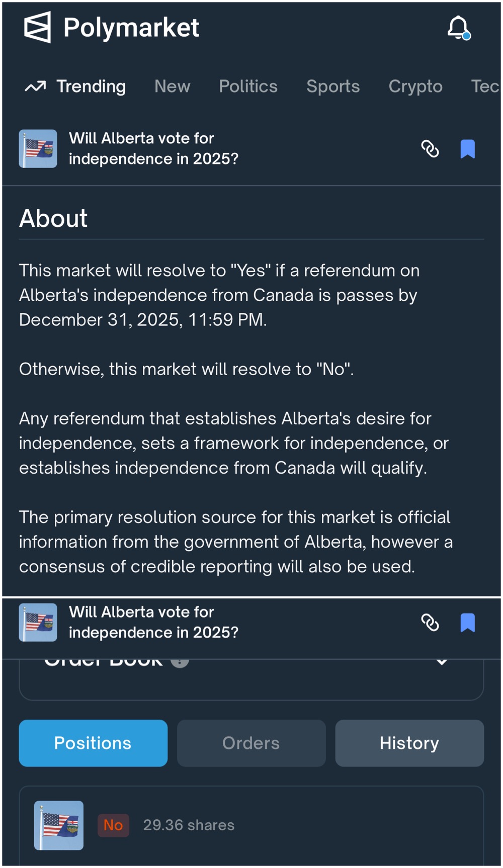This screenshot has height=868, width=503.
Task: Click the Trending arrow icon
Action: (35, 86)
